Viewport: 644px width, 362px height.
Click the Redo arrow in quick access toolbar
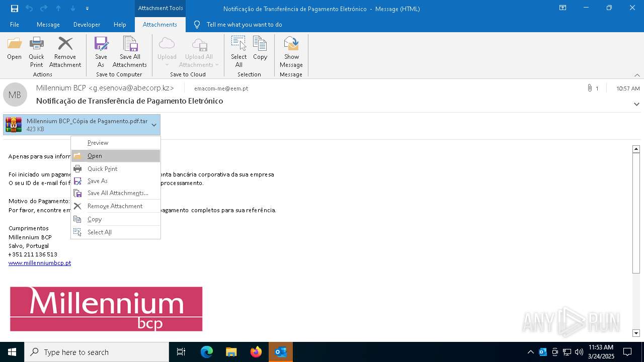click(x=44, y=9)
